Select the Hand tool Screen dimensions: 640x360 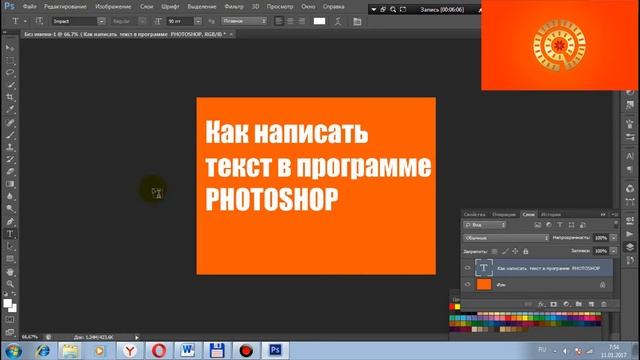pos(10,272)
